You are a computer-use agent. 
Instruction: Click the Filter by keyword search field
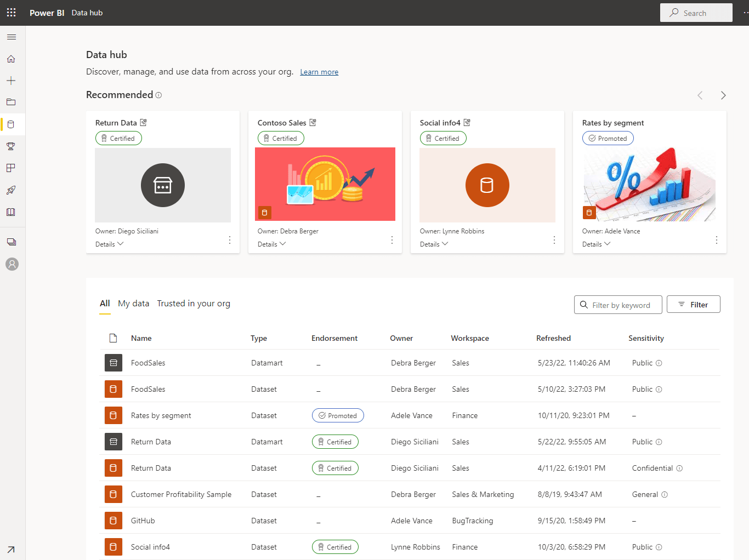click(x=618, y=305)
